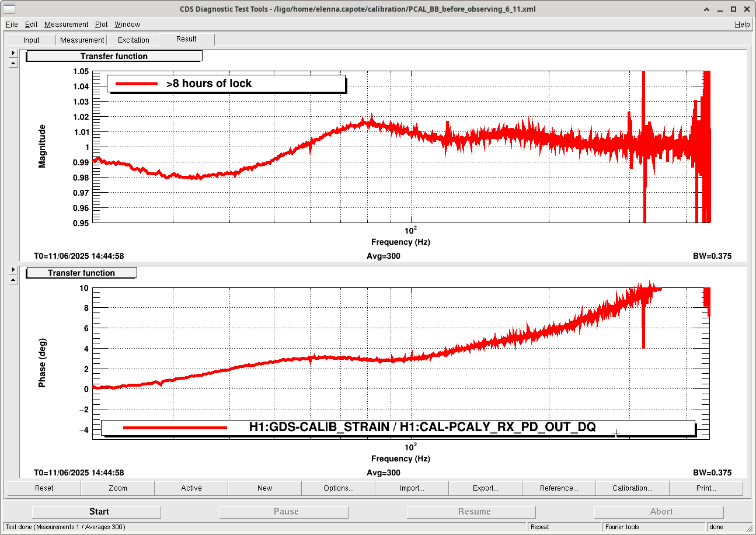
Task: Click the Pause button
Action: coord(284,512)
